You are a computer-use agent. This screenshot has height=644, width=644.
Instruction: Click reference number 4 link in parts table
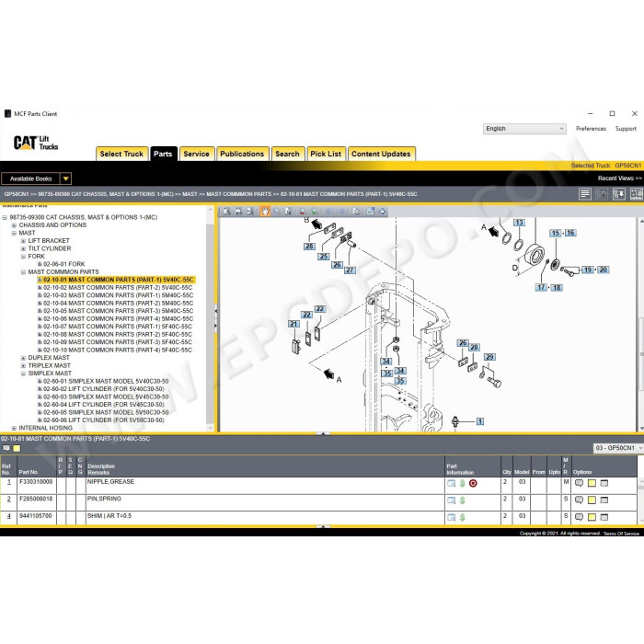coord(8,516)
